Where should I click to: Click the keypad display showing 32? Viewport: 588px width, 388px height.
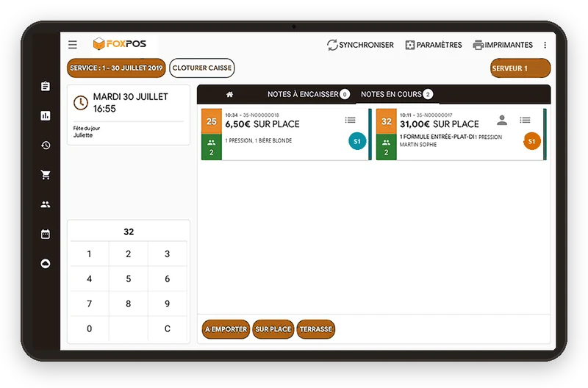tap(129, 231)
